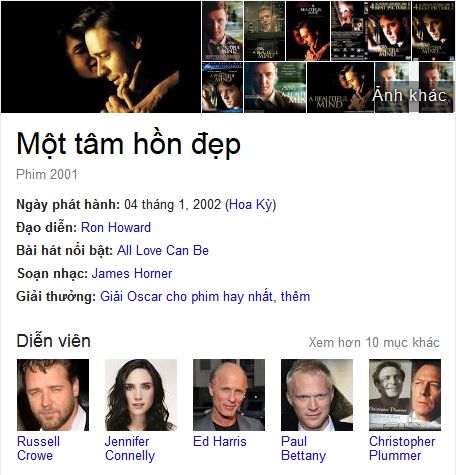Open the 'All Love Can Be' song link
Image resolution: width=456 pixels, height=475 pixels.
163,250
